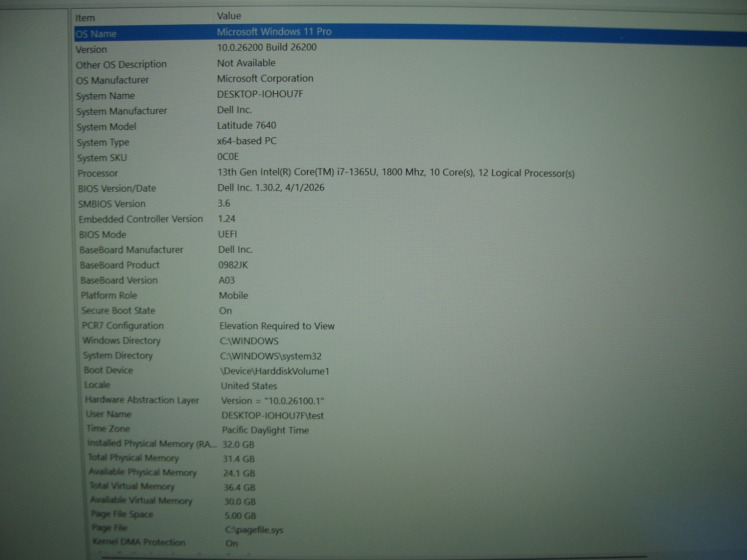
Task: Select the Total Virtual Memory label
Action: tap(132, 486)
